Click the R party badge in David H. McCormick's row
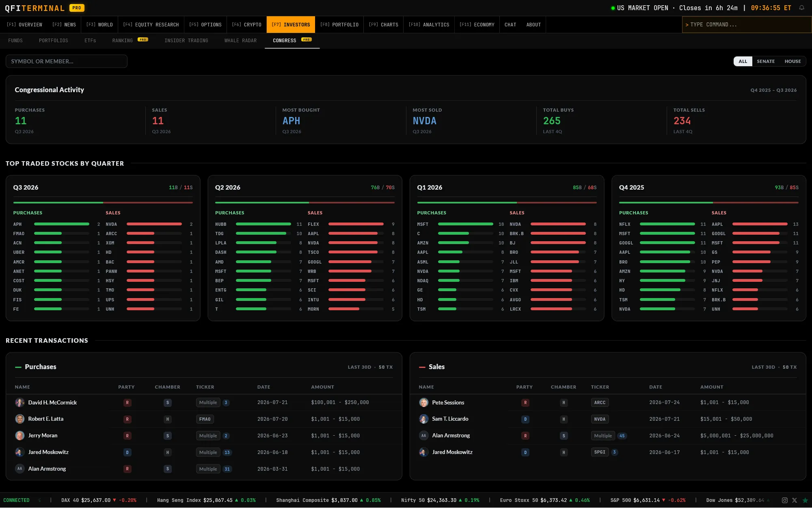 [x=127, y=403]
